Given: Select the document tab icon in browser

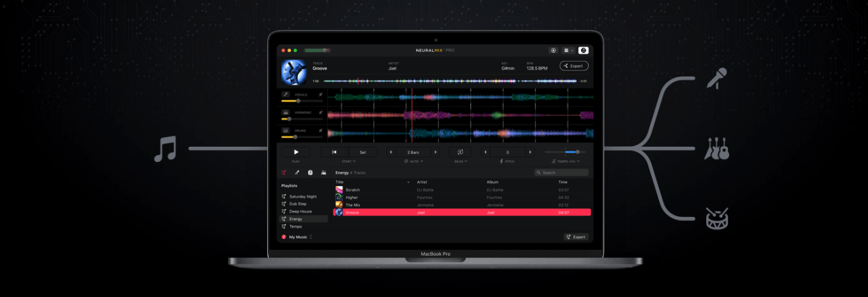Looking at the screenshot, I should pyautogui.click(x=311, y=172).
